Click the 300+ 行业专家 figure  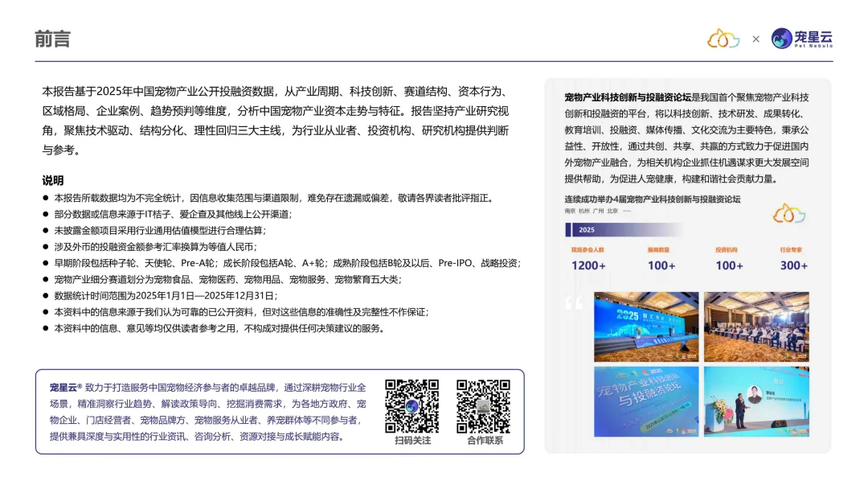pos(794,265)
